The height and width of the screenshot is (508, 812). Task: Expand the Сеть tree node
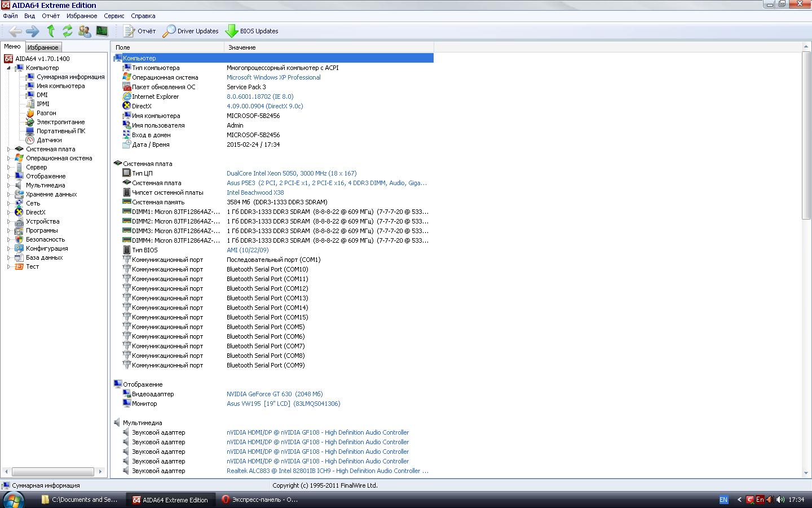(9, 203)
